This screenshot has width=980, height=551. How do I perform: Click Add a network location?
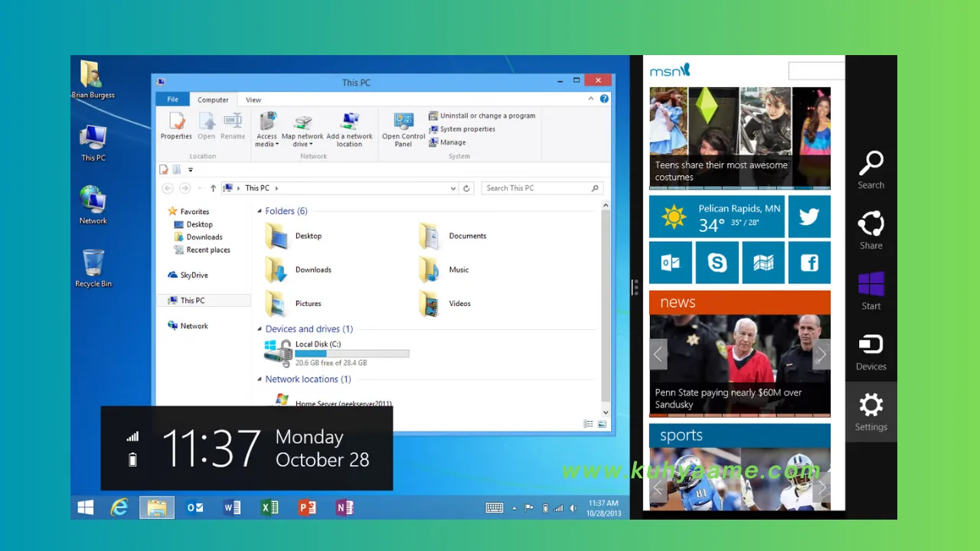pos(349,130)
